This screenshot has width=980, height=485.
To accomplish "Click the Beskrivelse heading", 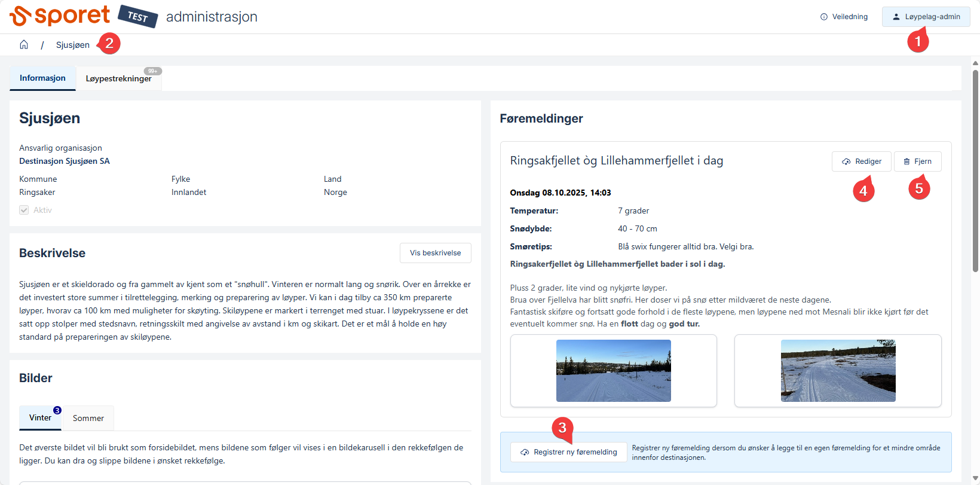I will tap(52, 253).
